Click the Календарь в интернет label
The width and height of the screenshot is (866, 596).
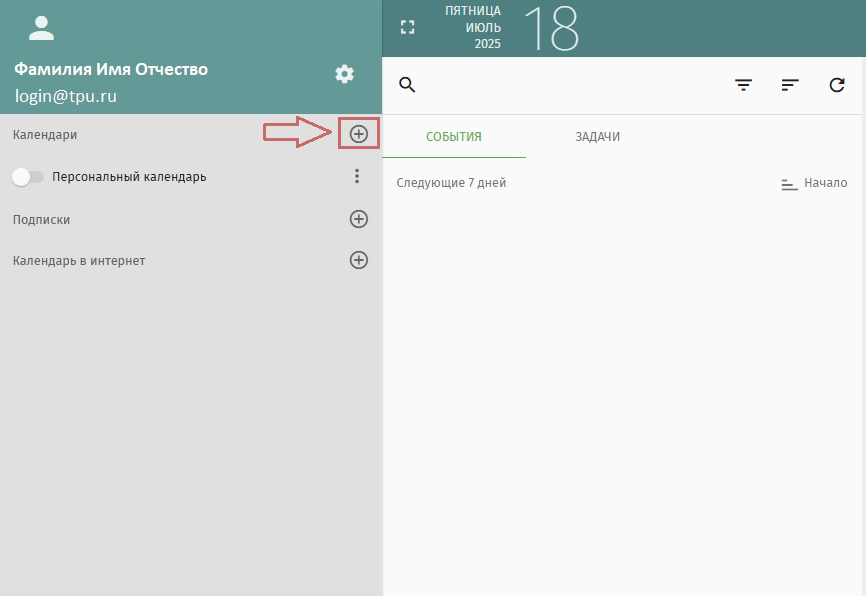coord(79,261)
